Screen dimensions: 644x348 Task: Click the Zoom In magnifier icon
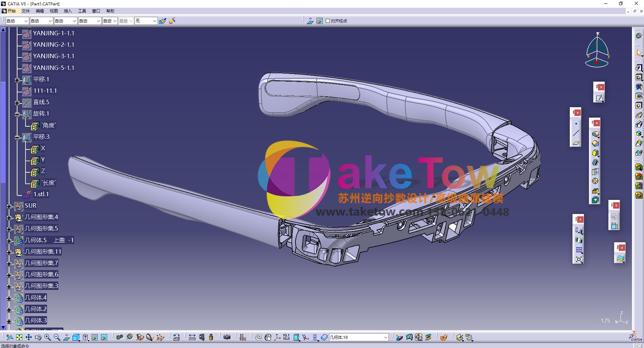[48, 337]
